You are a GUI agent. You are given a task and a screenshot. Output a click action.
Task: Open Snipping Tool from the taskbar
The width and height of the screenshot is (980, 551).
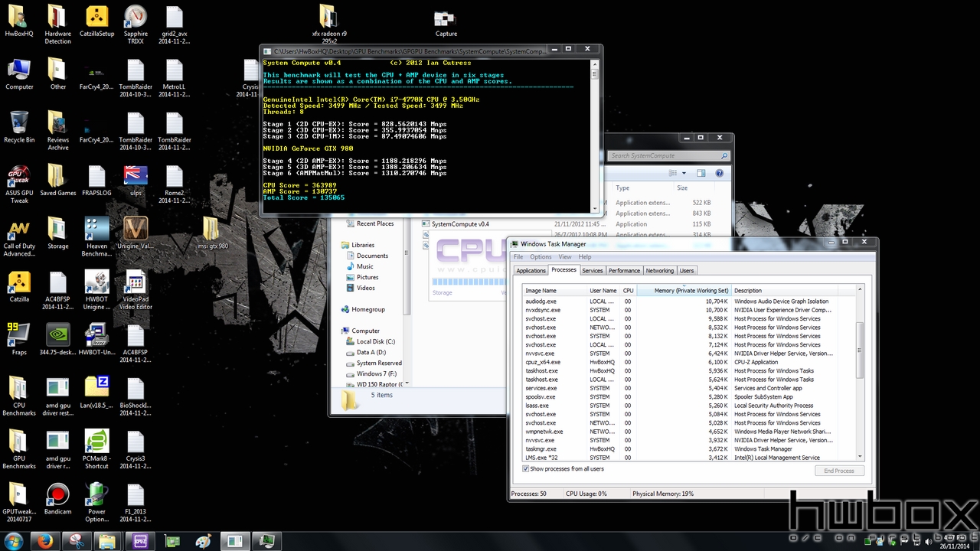pyautogui.click(x=77, y=541)
